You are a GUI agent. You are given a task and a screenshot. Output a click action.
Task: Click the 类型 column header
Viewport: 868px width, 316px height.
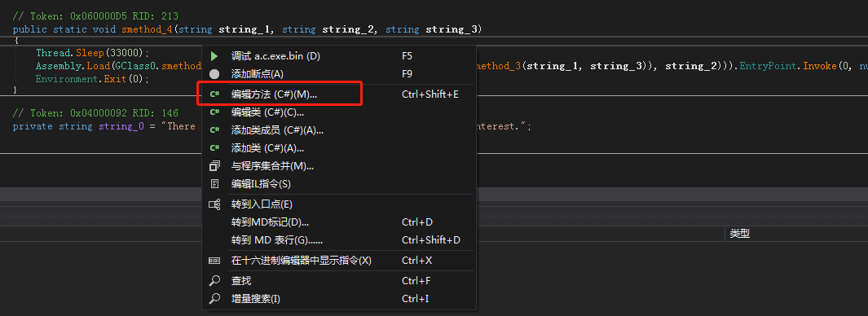[x=739, y=234]
